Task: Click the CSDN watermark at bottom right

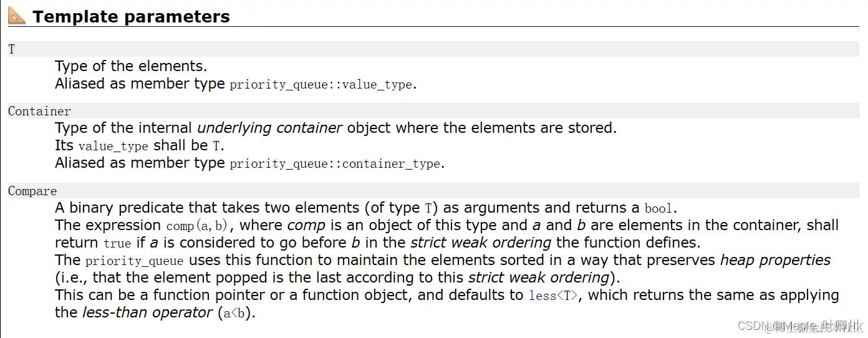Action: click(x=799, y=326)
